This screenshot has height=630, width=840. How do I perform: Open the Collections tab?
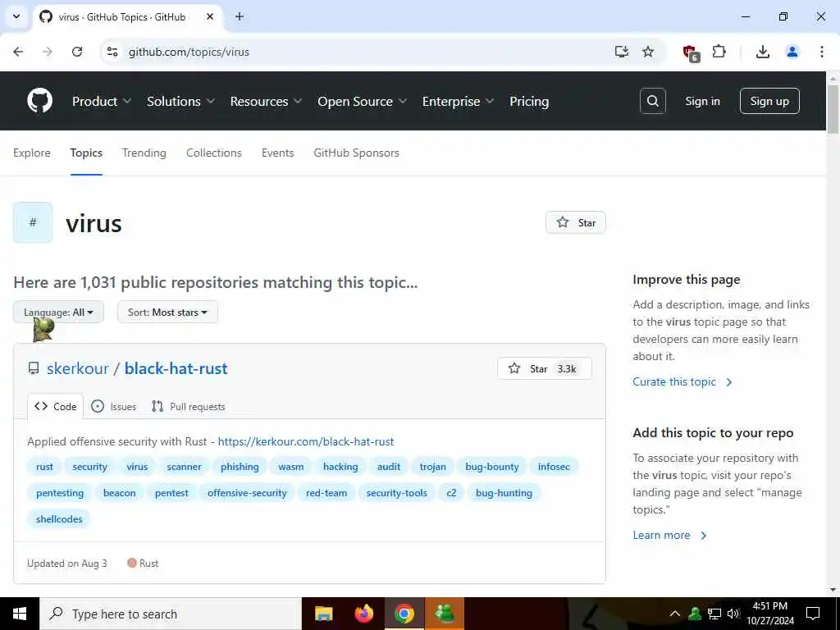coord(214,153)
